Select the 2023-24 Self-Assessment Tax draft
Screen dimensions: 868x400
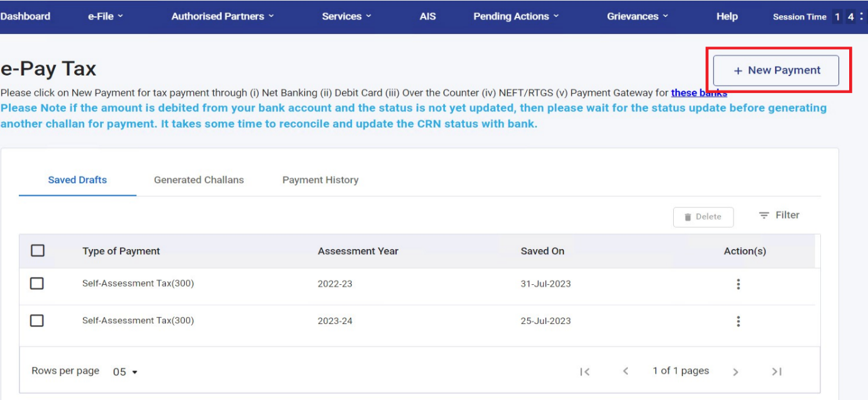click(37, 321)
